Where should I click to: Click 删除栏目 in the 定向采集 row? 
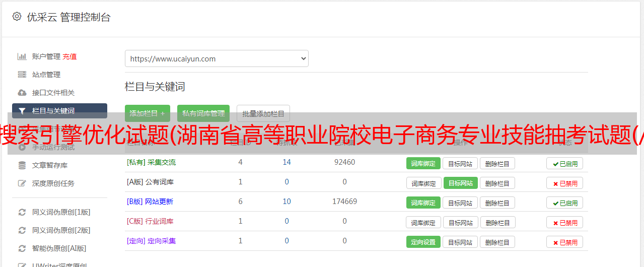(x=497, y=242)
